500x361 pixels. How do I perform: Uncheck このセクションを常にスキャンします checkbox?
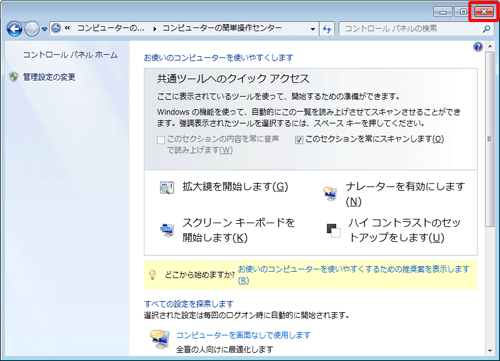click(299, 140)
